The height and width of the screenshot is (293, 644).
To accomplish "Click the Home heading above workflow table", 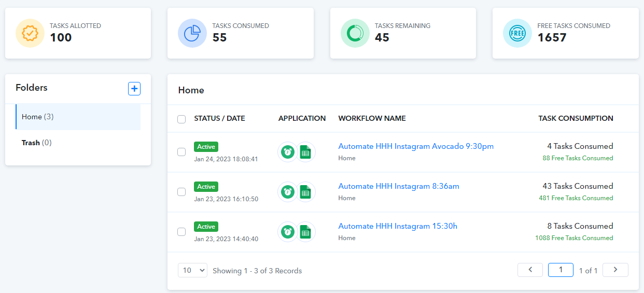I will tap(191, 90).
